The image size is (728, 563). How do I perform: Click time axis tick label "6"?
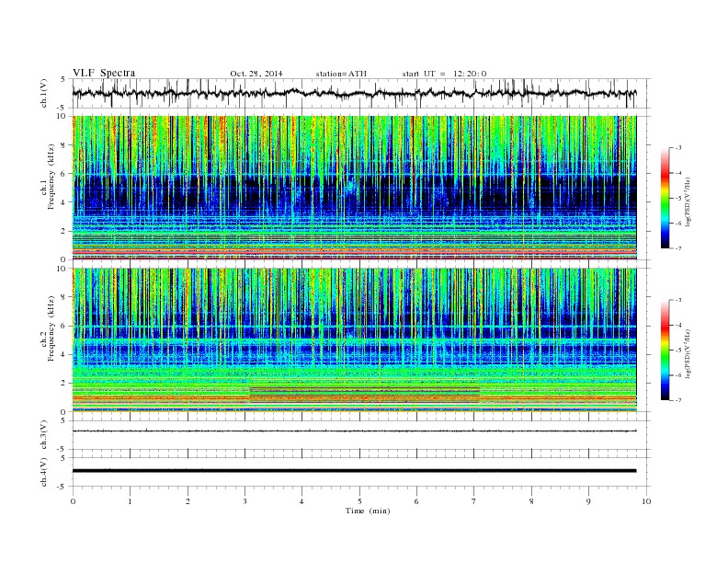pos(416,501)
